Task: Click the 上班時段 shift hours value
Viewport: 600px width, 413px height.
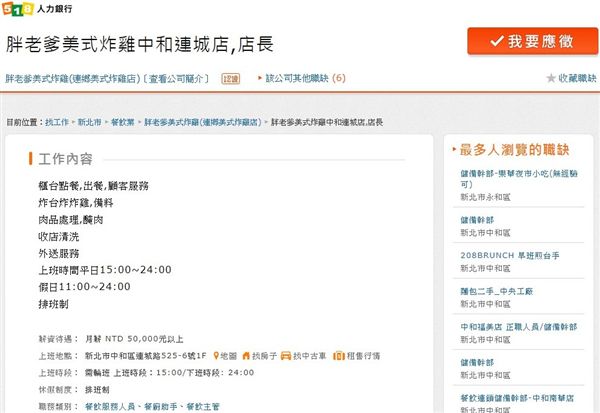Action: (170, 373)
